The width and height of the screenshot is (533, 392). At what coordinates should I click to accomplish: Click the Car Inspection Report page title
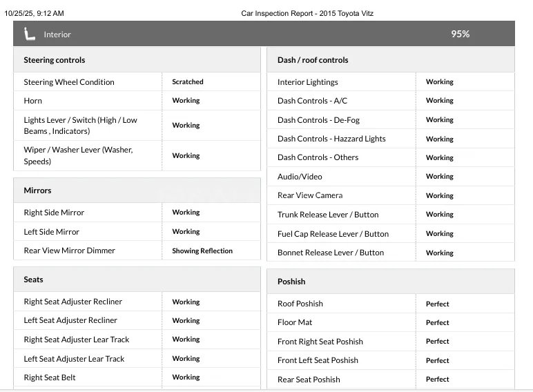coord(307,14)
